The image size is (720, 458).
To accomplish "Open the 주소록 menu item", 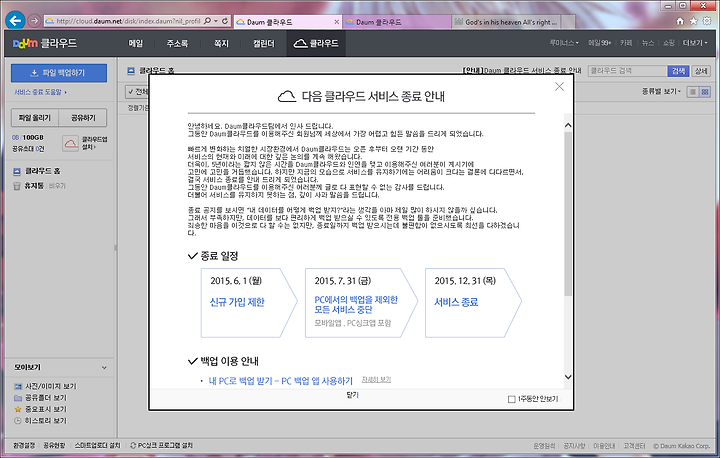I will (177, 43).
